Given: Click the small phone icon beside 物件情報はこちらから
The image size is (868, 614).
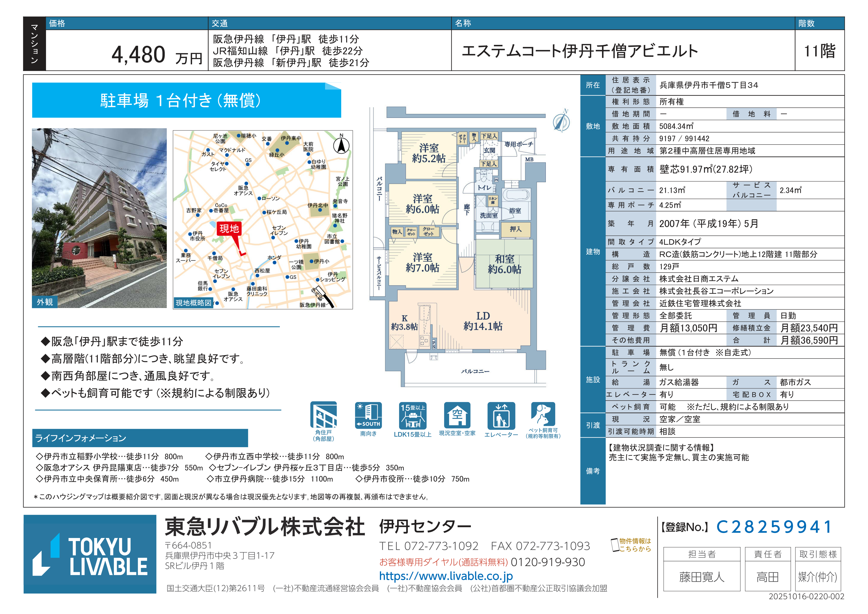Looking at the screenshot, I should click(x=615, y=545).
